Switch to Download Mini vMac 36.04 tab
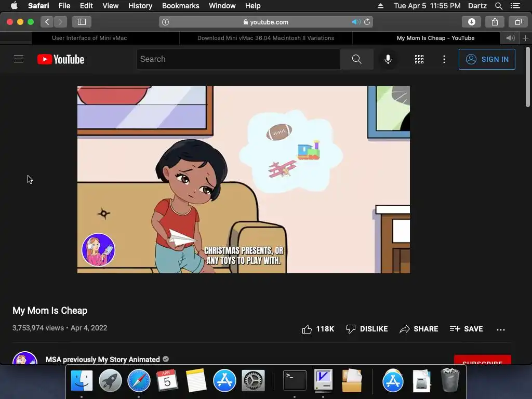 (x=265, y=38)
